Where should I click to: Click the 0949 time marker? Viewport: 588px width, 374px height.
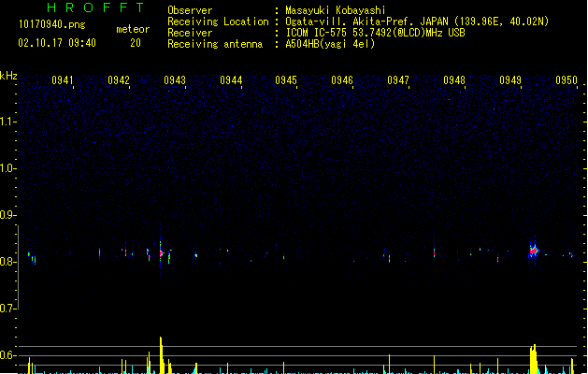(510, 80)
